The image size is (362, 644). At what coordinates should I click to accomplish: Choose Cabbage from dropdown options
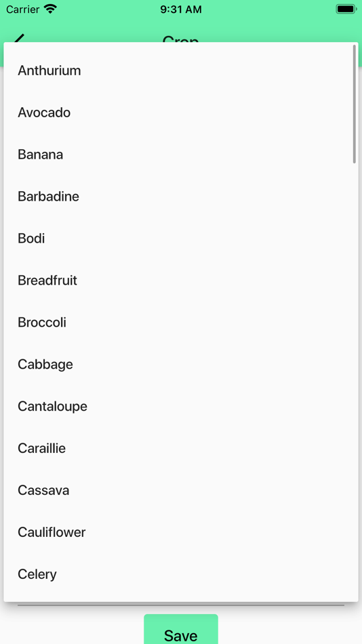coord(181,364)
